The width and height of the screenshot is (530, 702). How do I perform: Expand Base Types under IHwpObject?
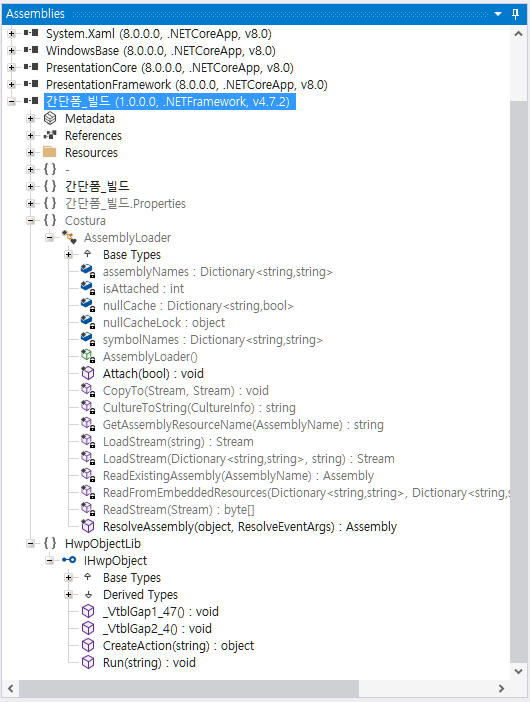pos(68,578)
